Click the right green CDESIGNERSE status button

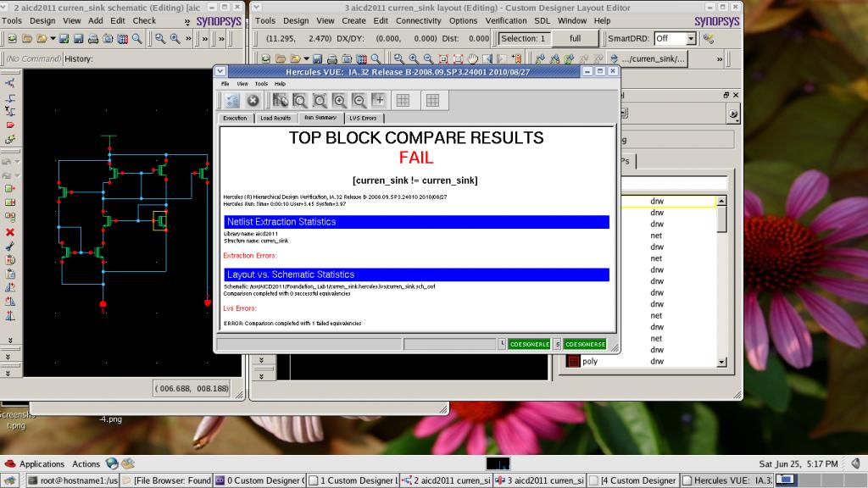(x=585, y=344)
